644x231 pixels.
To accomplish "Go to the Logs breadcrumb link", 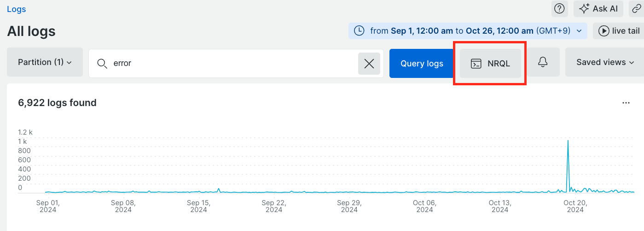I will [17, 9].
